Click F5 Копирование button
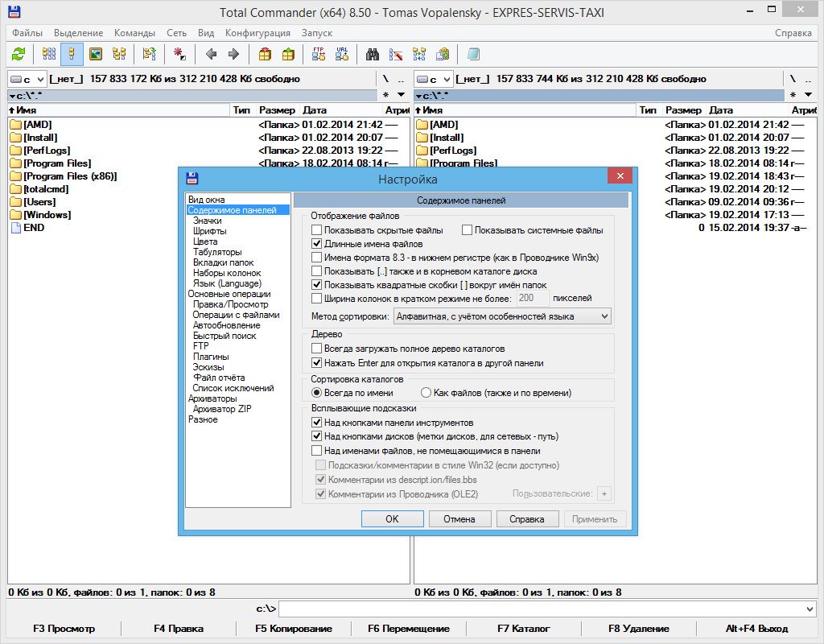824x644 pixels. (293, 629)
